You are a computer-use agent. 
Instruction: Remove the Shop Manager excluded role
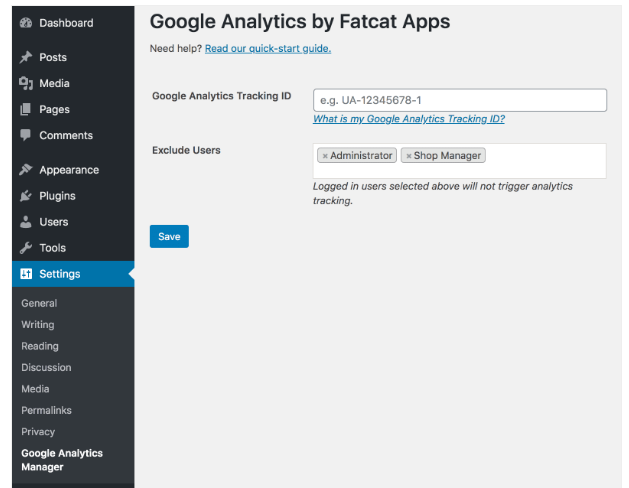click(408, 156)
